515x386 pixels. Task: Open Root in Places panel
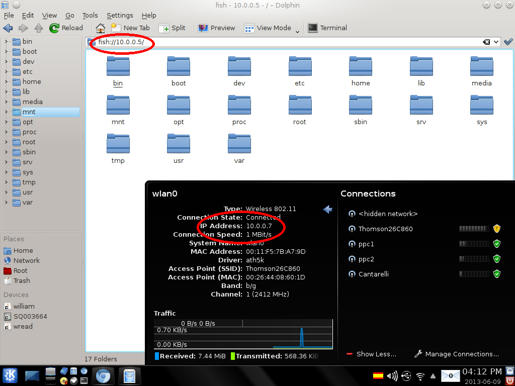click(16, 271)
